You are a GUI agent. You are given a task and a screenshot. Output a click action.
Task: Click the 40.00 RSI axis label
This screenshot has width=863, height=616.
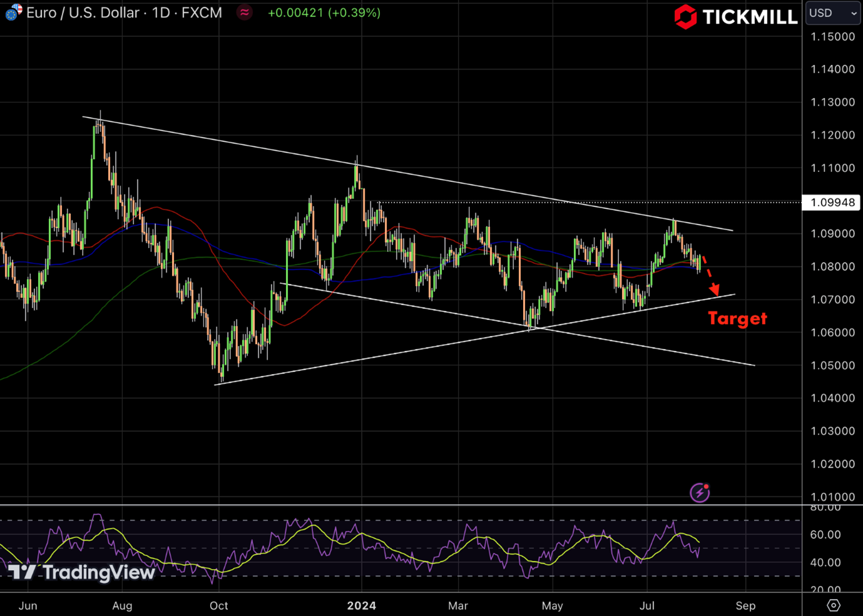[825, 563]
